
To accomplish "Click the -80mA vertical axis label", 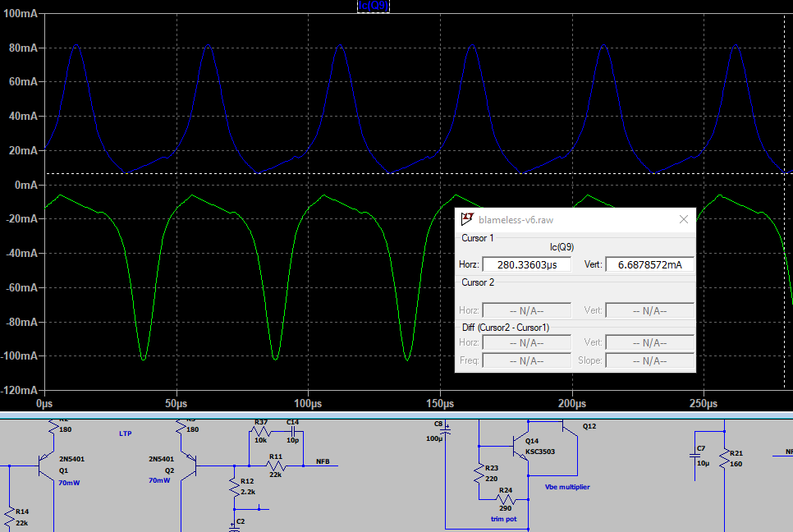I will pyautogui.click(x=21, y=322).
